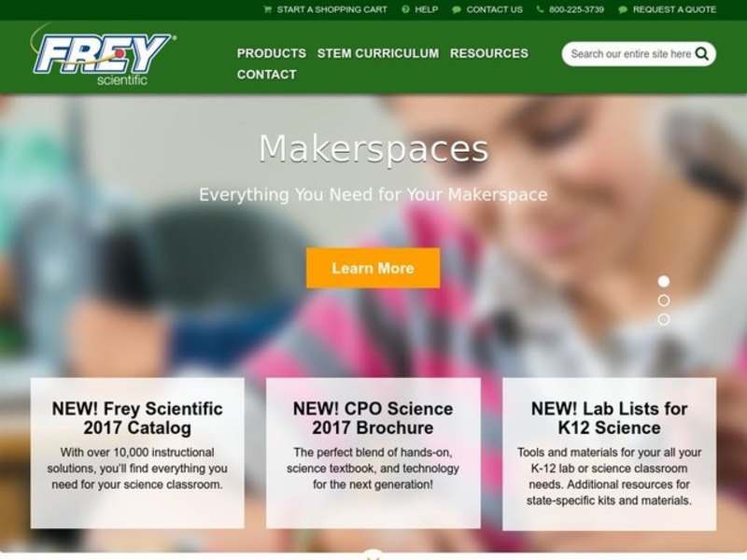
Task: Click the magnifying glass search icon
Action: (x=702, y=54)
